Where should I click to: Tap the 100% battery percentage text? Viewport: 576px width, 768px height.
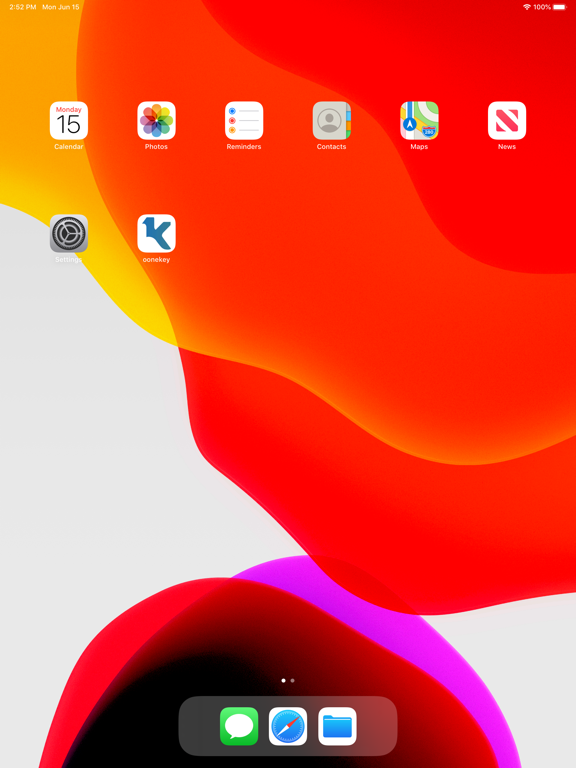(542, 7)
